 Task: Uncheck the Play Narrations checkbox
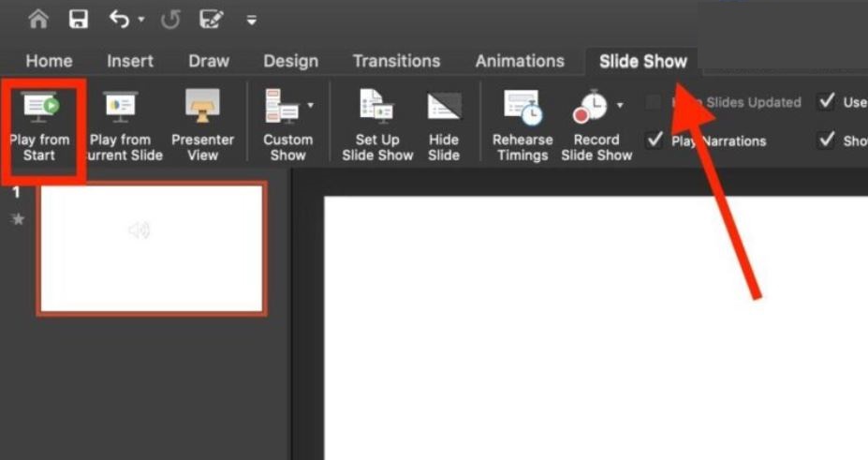(x=655, y=140)
